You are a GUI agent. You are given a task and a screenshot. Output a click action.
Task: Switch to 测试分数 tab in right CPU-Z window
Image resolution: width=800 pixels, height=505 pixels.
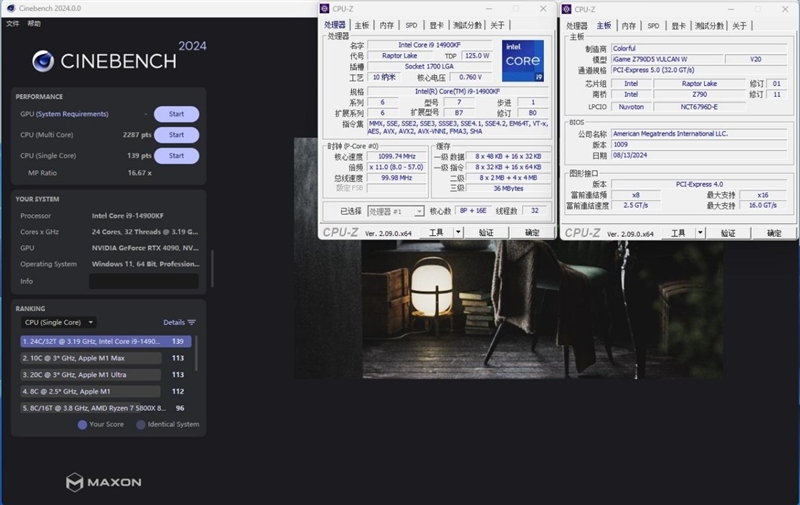709,26
